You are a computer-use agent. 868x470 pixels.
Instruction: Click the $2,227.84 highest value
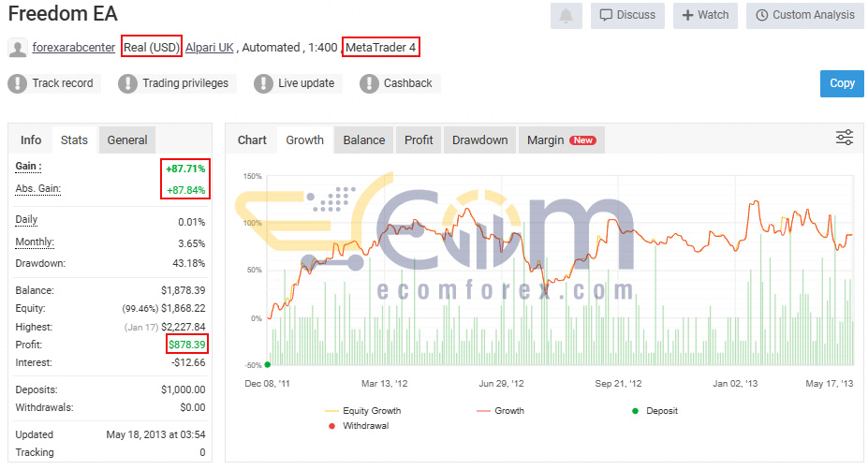pos(184,327)
